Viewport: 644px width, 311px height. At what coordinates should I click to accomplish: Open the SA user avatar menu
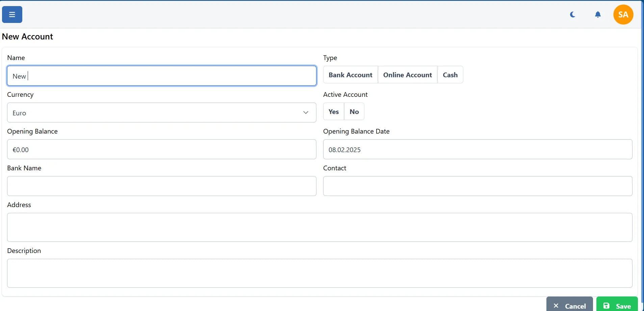point(622,14)
